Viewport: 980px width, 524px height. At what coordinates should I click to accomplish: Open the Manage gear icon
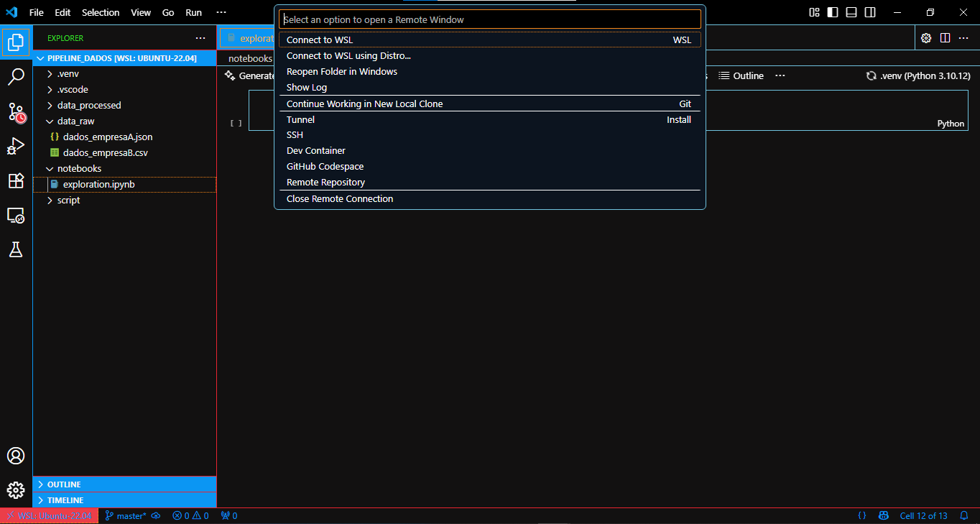coord(16,490)
